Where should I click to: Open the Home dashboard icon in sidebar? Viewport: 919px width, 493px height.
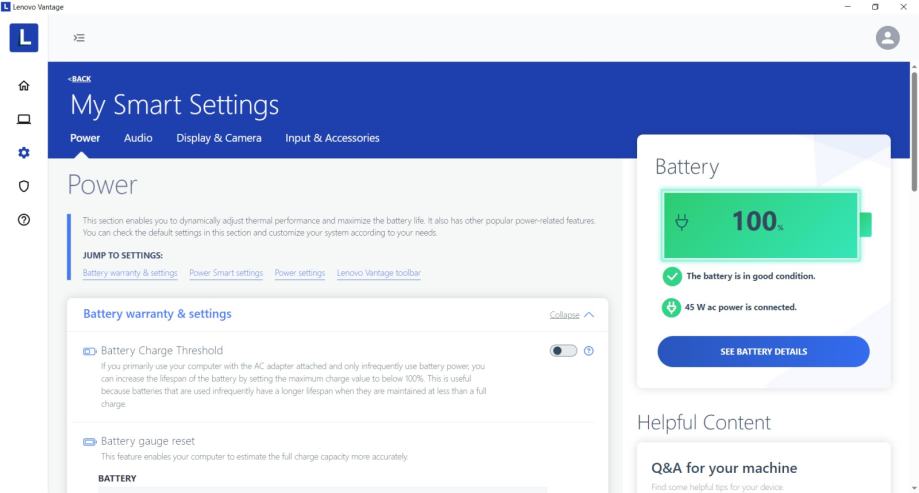[x=25, y=87]
